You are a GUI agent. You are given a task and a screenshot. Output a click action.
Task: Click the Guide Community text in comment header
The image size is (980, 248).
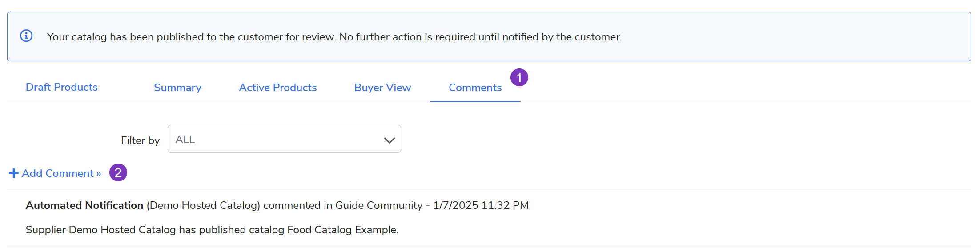[x=378, y=205]
